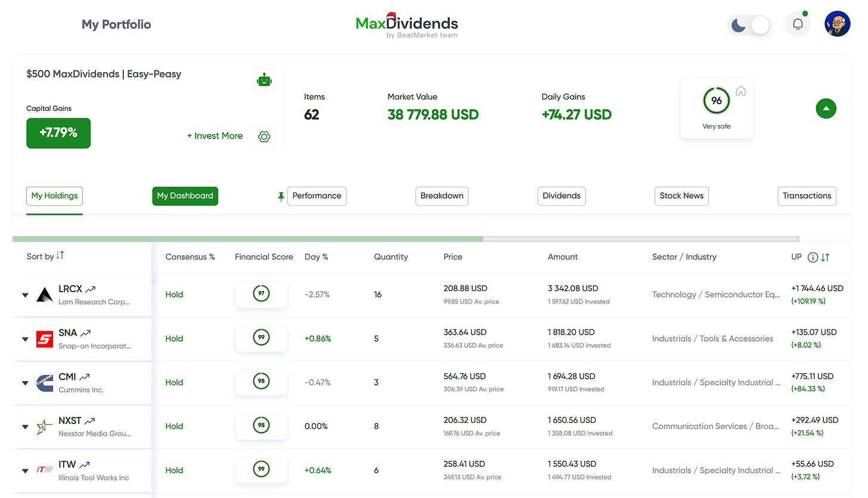Click Technology / Semiconductor sector text
The image size is (868, 498).
tap(716, 295)
